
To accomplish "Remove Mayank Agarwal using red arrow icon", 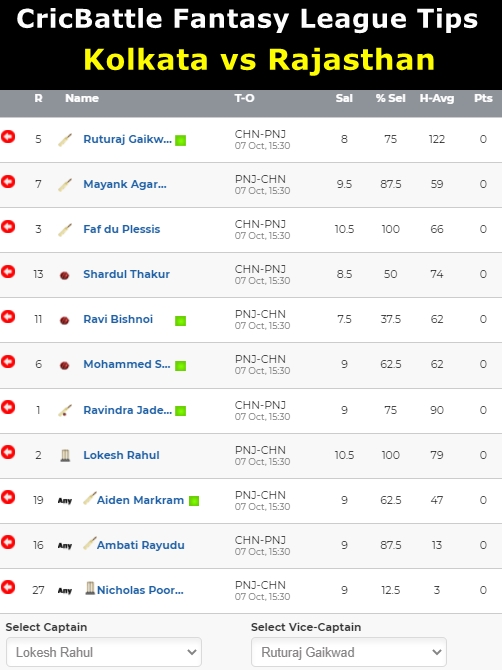I will (8, 182).
